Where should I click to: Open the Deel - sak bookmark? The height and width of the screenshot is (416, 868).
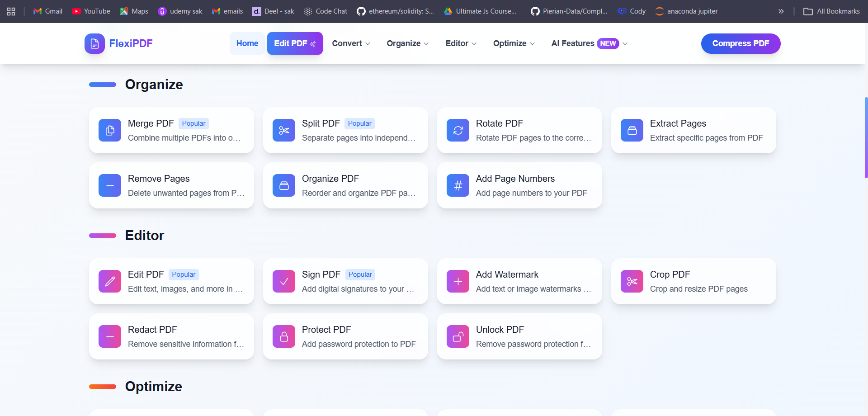tap(274, 11)
